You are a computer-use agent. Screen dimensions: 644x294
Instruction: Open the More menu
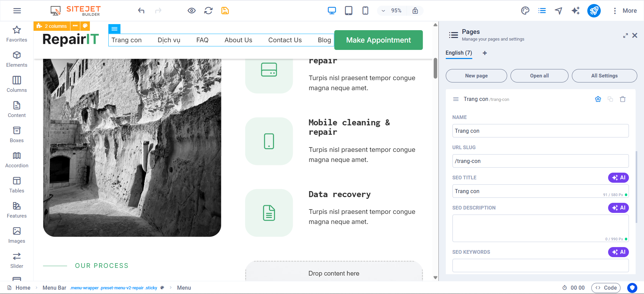625,11
